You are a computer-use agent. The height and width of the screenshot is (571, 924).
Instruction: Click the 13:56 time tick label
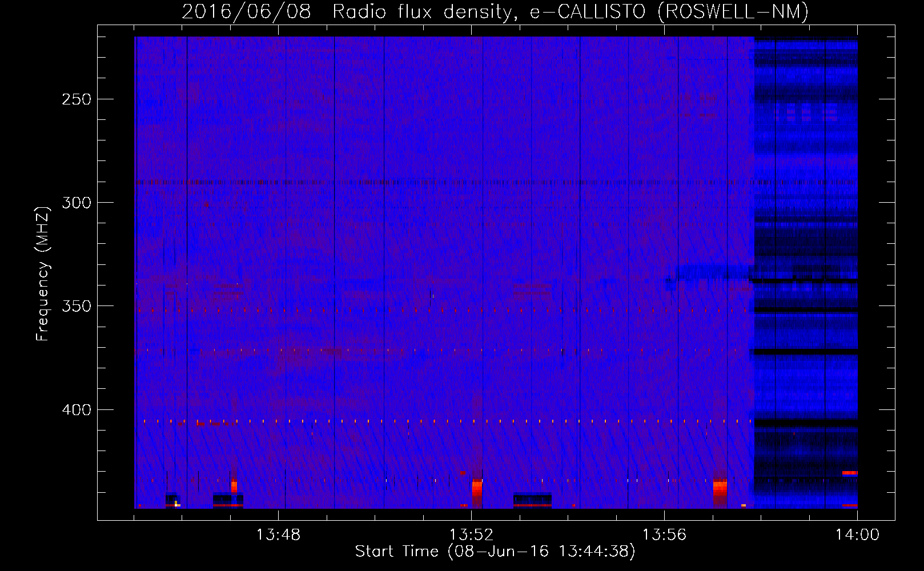[664, 535]
